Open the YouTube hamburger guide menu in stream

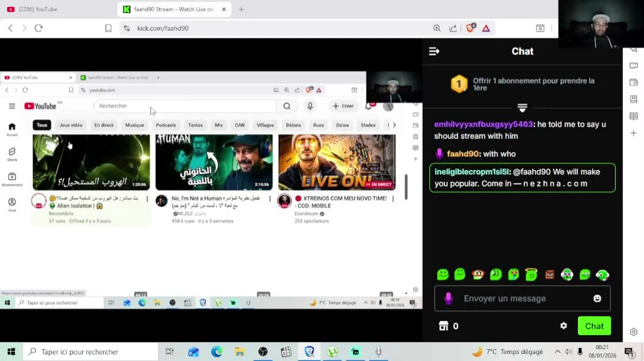point(12,106)
